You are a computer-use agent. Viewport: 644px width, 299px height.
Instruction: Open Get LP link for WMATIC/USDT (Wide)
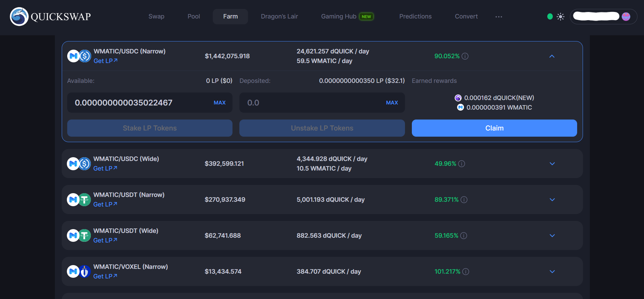click(x=105, y=240)
